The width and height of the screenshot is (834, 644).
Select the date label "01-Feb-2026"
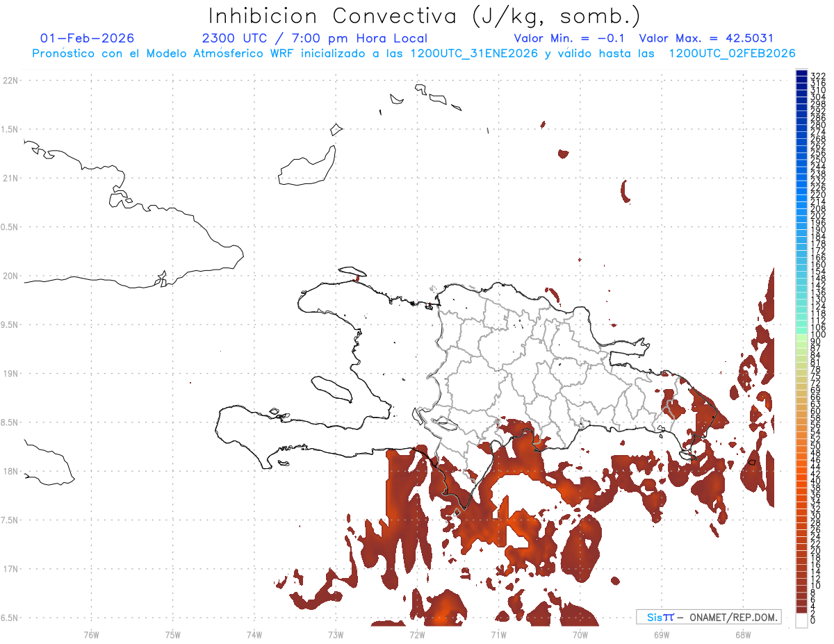(x=88, y=38)
